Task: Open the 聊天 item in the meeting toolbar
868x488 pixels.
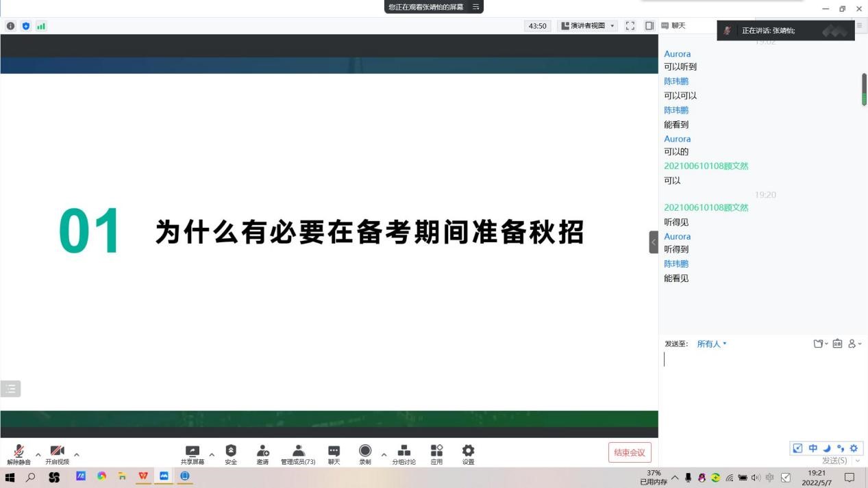Action: (x=334, y=453)
